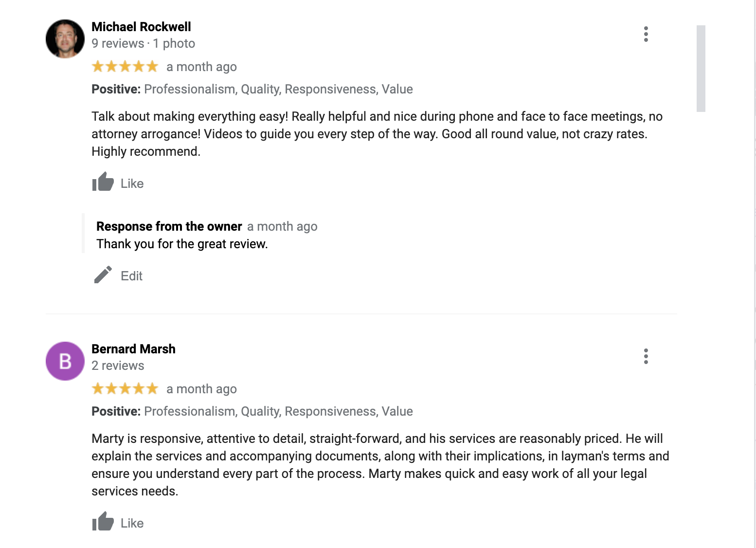
Task: Open Michael Rockwell's reviewer name link
Action: point(141,27)
